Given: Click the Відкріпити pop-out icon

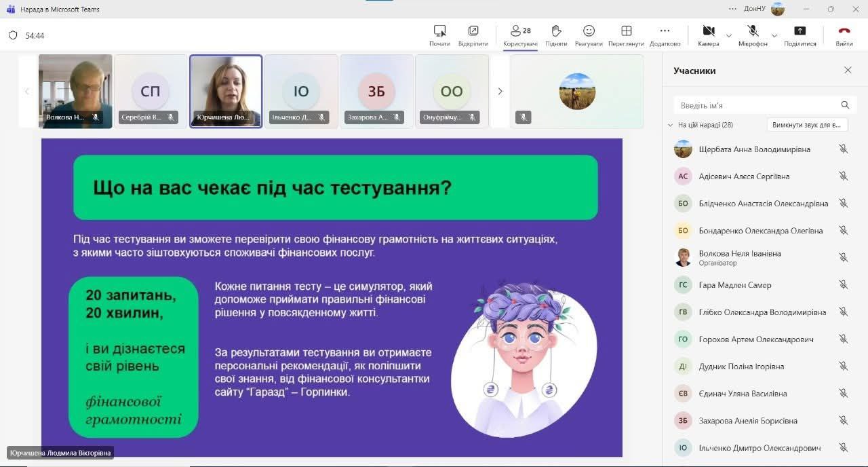Looking at the screenshot, I should click(473, 31).
